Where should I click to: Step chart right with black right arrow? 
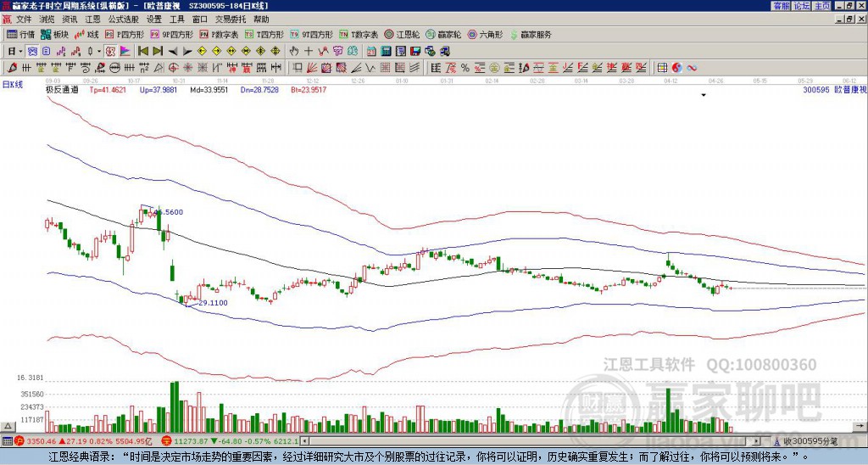click(x=187, y=52)
